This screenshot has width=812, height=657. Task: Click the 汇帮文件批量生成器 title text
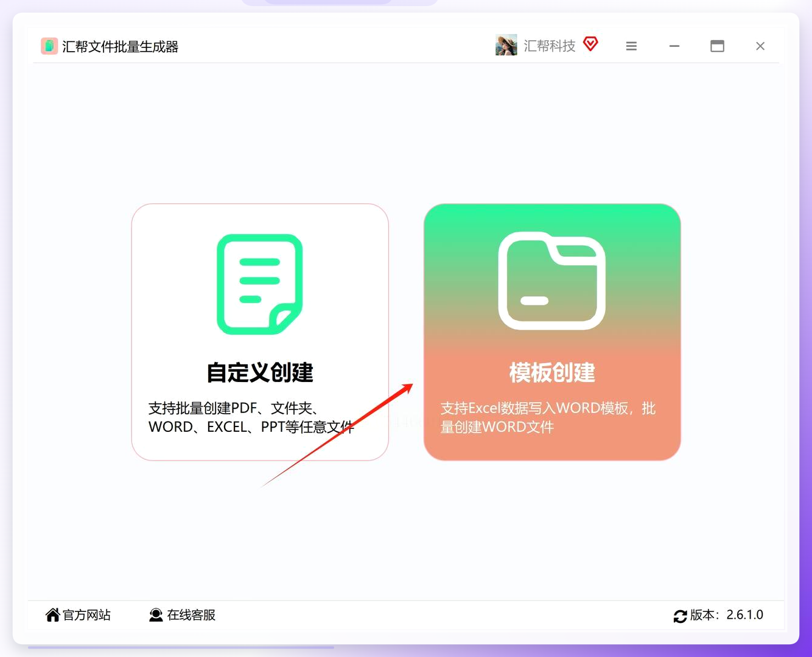[120, 46]
